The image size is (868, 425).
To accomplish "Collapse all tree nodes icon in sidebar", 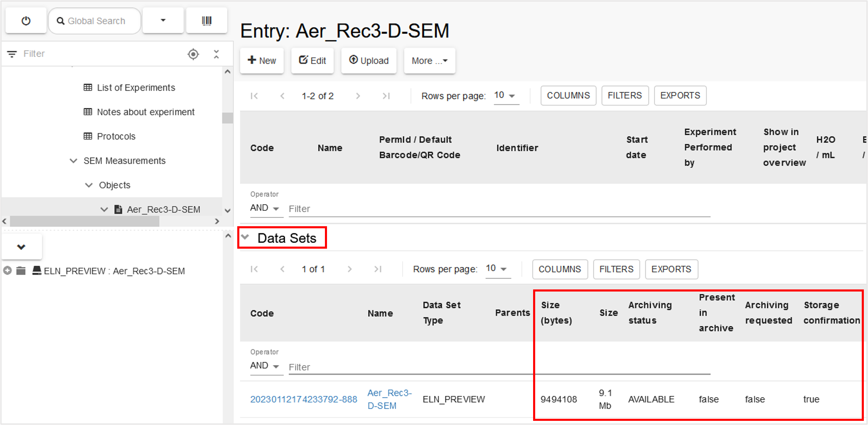I will click(216, 54).
